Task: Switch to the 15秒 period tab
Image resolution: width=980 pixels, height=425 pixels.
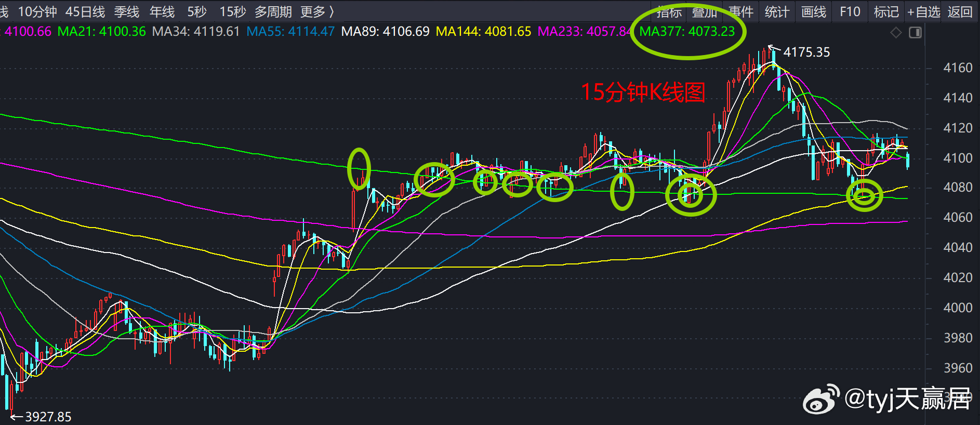Action: tap(233, 11)
